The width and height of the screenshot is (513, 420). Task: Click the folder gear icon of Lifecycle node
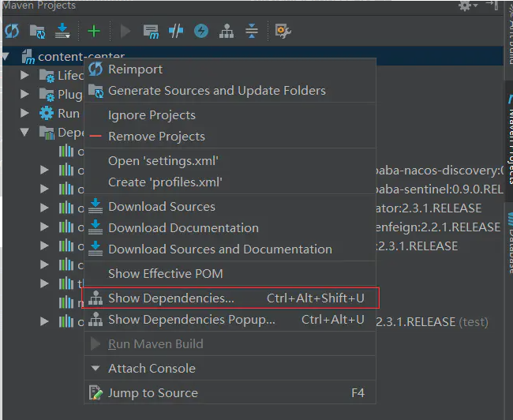47,76
